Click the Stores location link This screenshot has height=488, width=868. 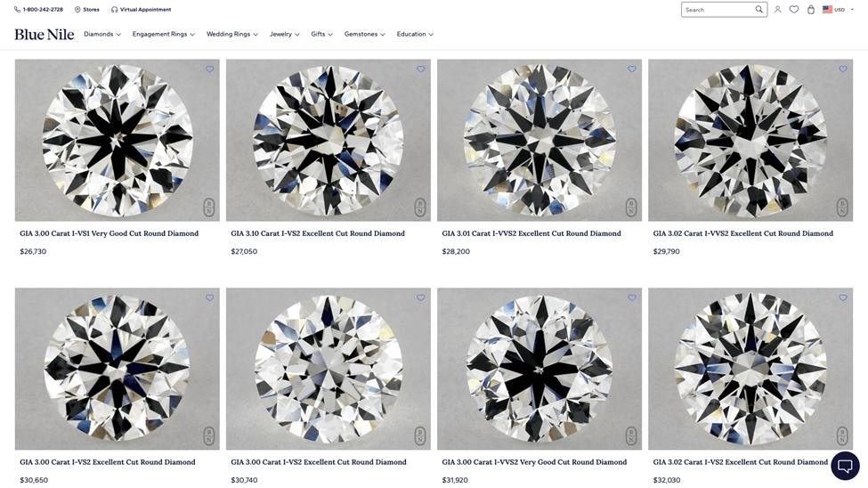pyautogui.click(x=87, y=10)
